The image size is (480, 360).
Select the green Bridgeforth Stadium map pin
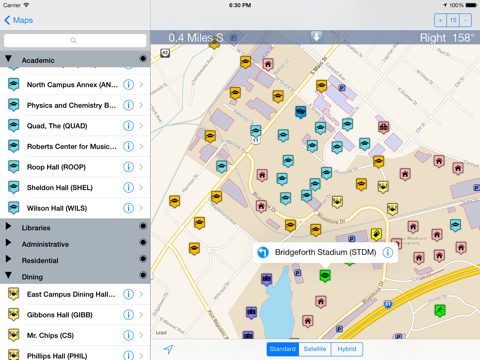(x=325, y=276)
